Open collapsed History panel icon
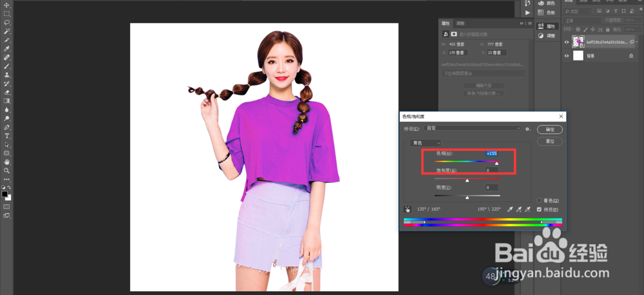This screenshot has height=295, width=644. [x=528, y=3]
